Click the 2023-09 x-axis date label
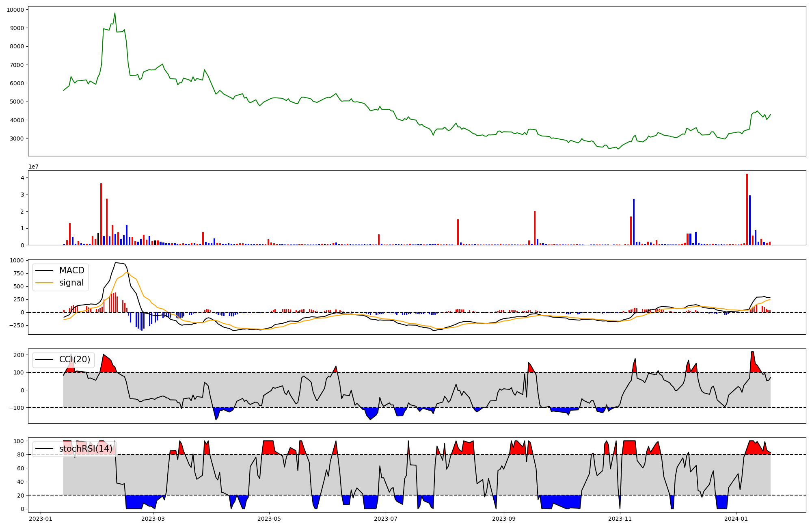 click(504, 519)
